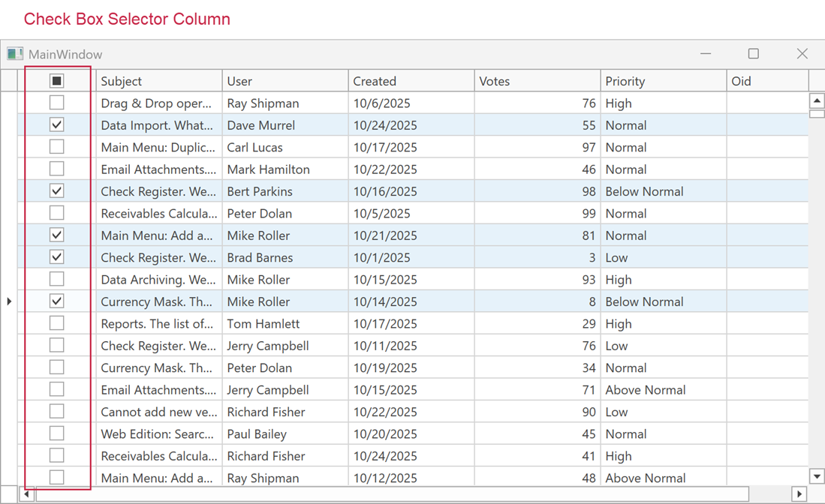Click the down arrow on the vertical scrollbar

pos(816,476)
